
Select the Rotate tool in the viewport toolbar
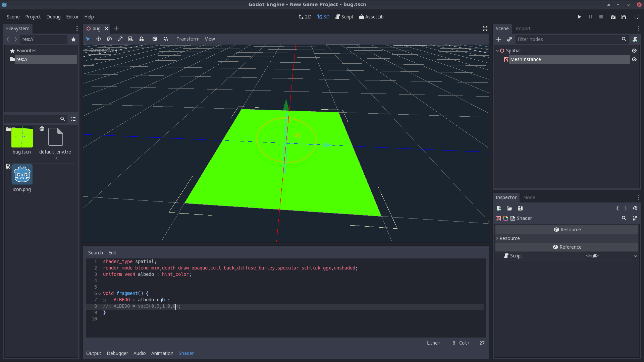point(109,39)
